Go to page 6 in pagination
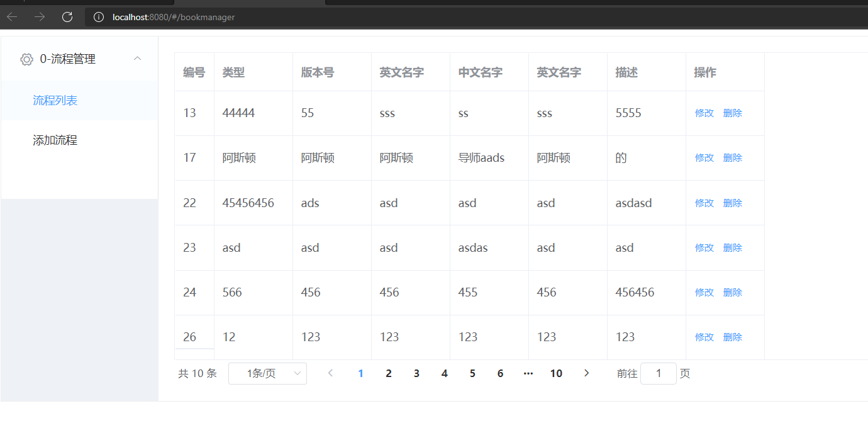 click(x=500, y=373)
